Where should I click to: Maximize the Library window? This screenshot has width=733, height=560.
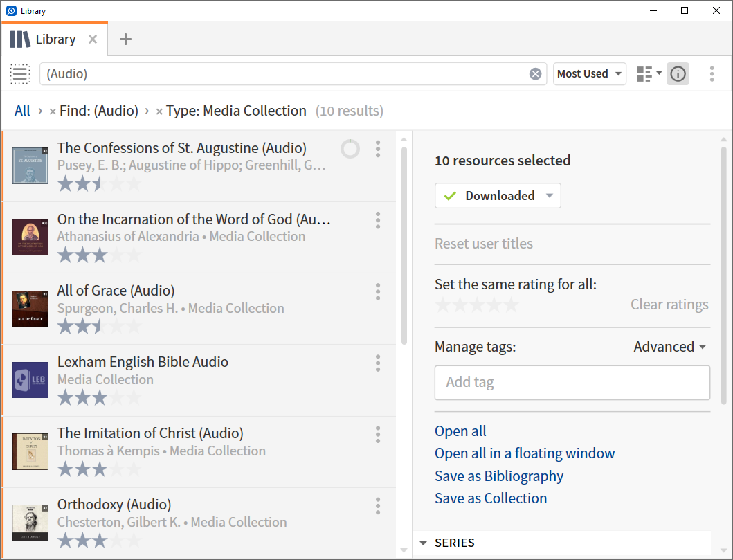point(685,10)
